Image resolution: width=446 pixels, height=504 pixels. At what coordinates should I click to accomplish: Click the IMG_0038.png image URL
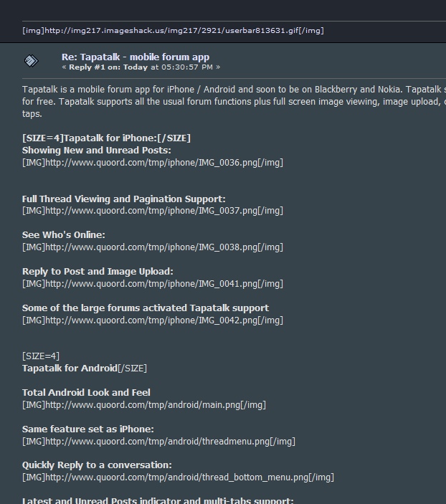tap(153, 247)
